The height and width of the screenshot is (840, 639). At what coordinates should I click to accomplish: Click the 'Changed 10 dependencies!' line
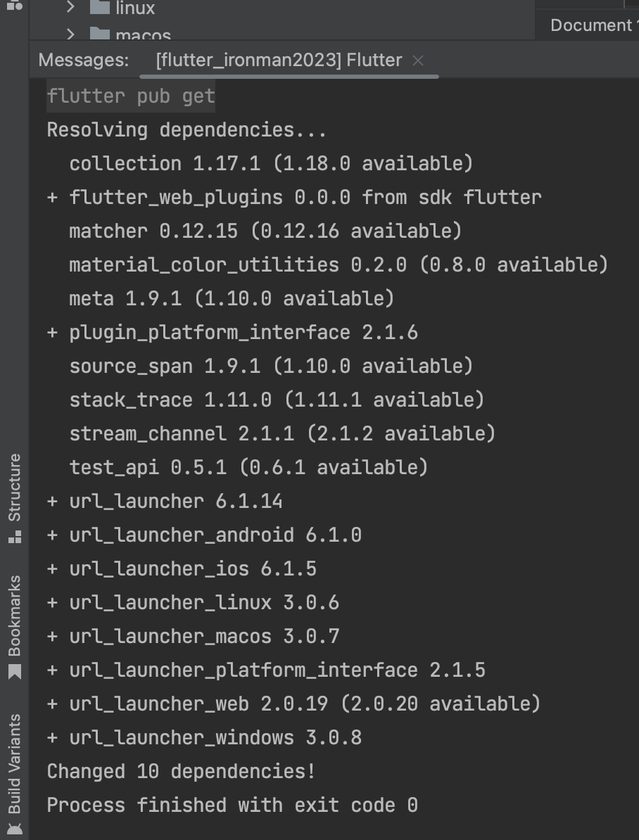(x=181, y=772)
